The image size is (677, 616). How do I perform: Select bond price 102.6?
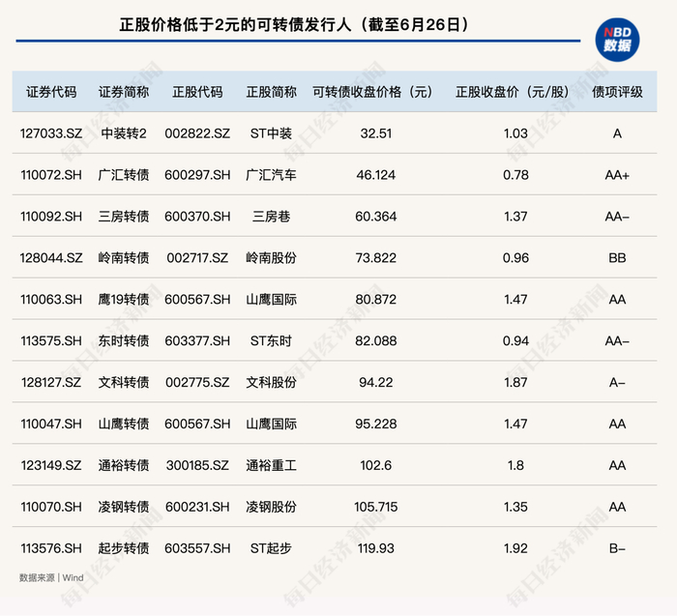point(376,465)
